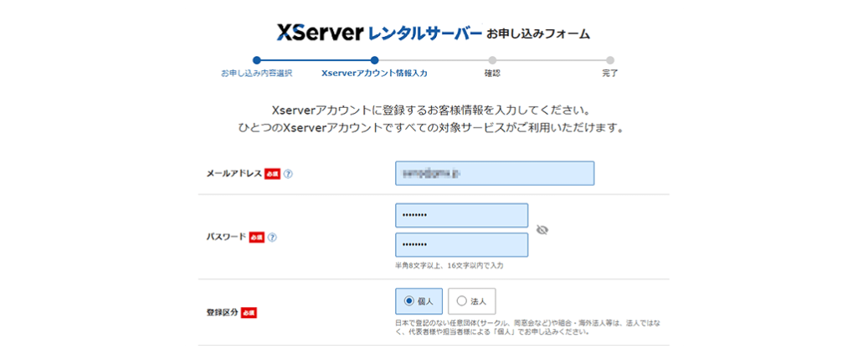Screen dimensions: 868x364
Task: Click the Xserverアカウント情報入力 step
Action: tap(374, 73)
